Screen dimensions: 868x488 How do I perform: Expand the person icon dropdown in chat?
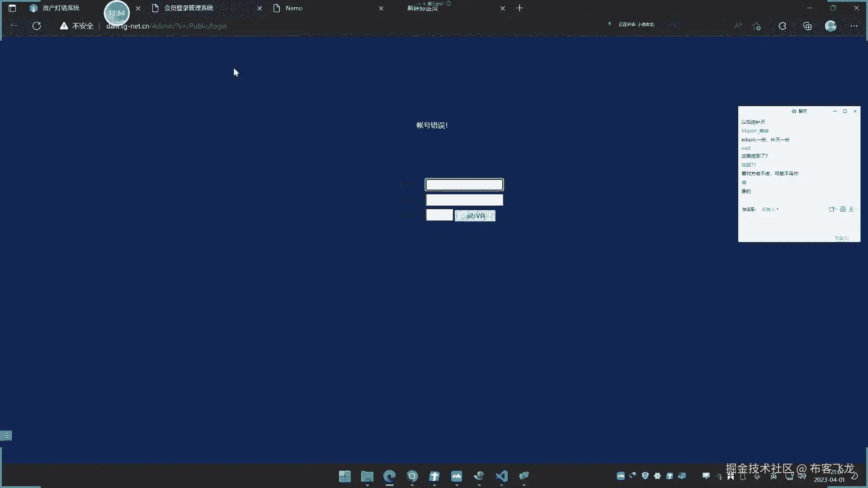tap(853, 209)
